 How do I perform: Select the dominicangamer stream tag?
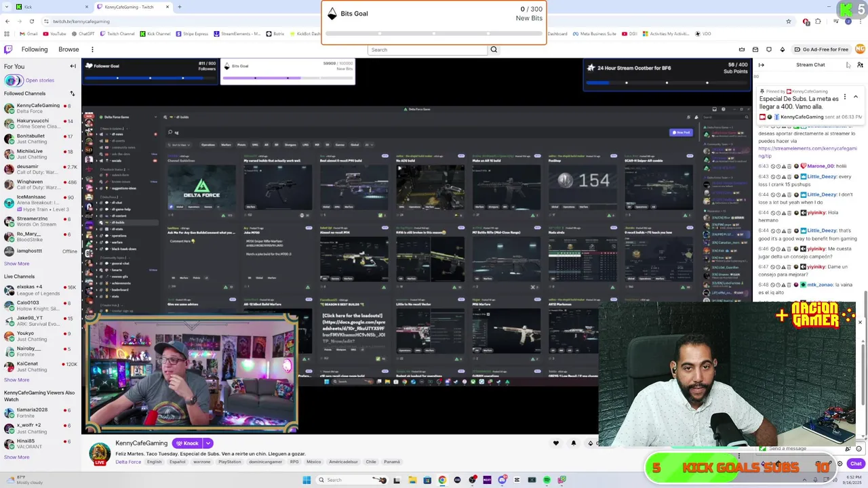[266, 462]
